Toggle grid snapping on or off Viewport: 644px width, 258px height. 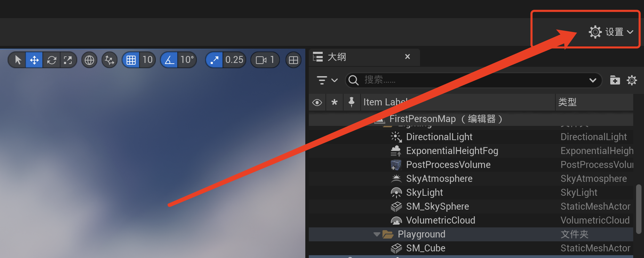pos(131,60)
